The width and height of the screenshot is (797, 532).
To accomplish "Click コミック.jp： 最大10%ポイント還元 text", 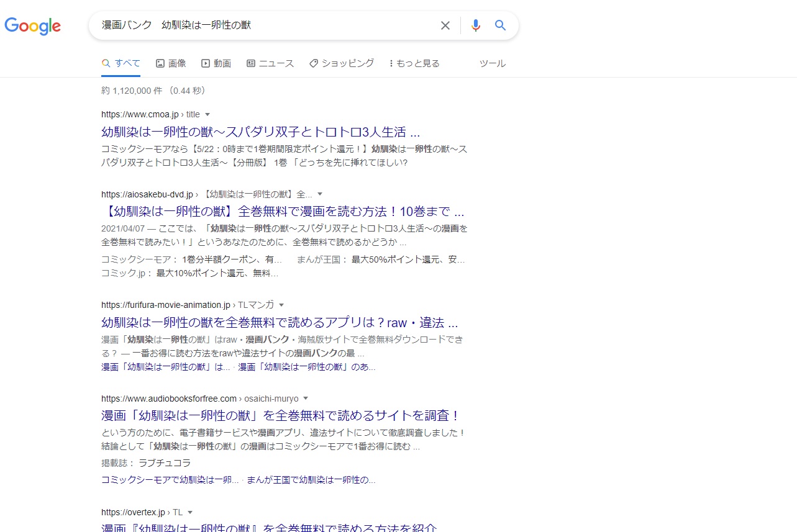I will 189,273.
